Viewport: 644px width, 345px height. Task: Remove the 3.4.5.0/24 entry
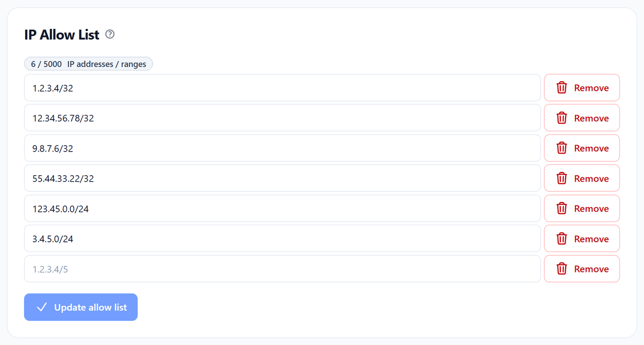[582, 239]
